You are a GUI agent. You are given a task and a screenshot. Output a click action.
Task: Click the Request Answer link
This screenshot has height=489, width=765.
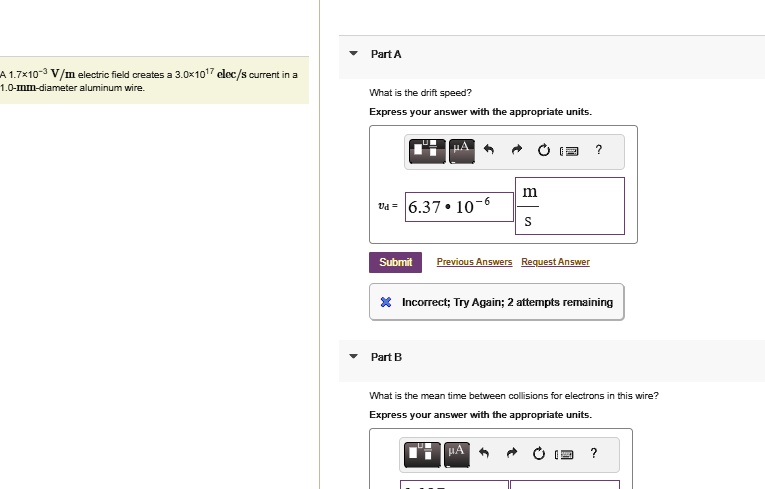[555, 262]
